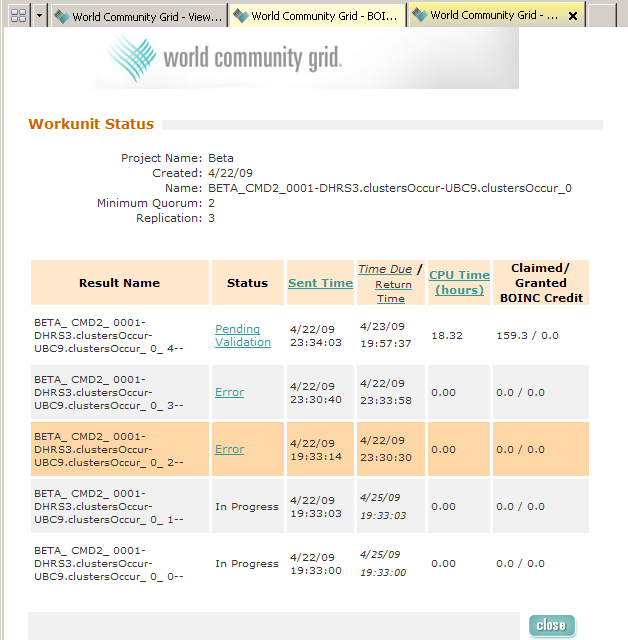Image resolution: width=628 pixels, height=640 pixels.
Task: Open the tab list dropdown arrow
Action: pos(39,16)
